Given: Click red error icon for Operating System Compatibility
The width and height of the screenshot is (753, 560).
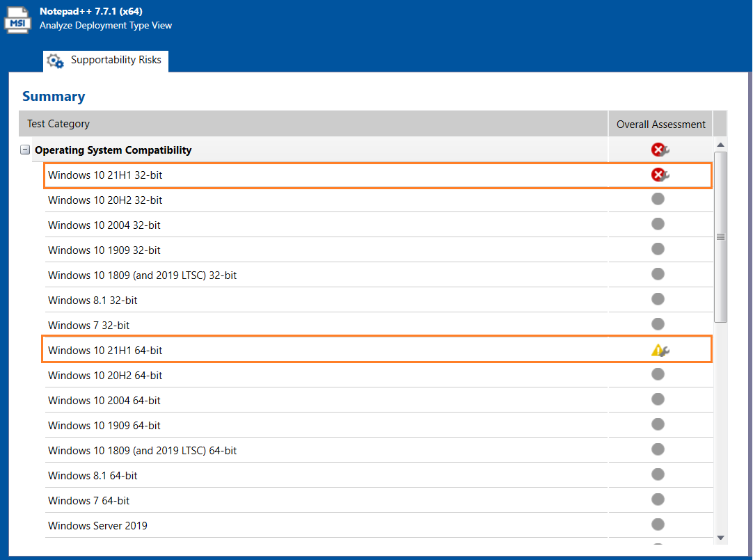Looking at the screenshot, I should [x=660, y=150].
